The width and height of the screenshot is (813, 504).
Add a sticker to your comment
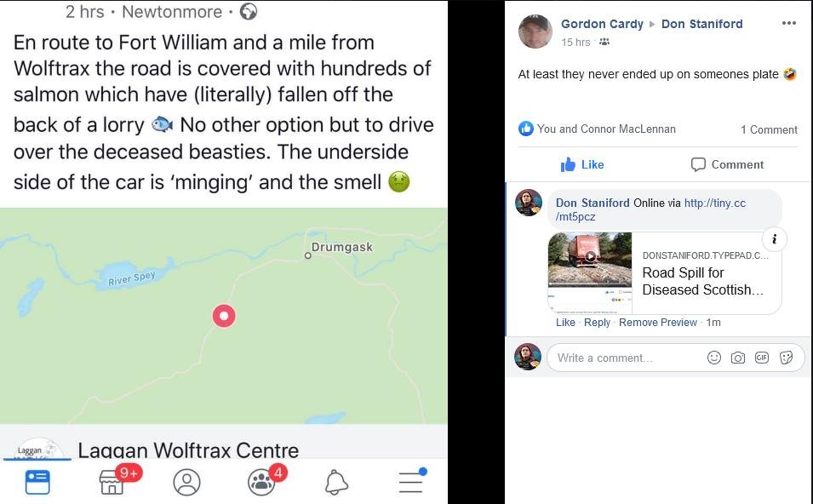786,358
